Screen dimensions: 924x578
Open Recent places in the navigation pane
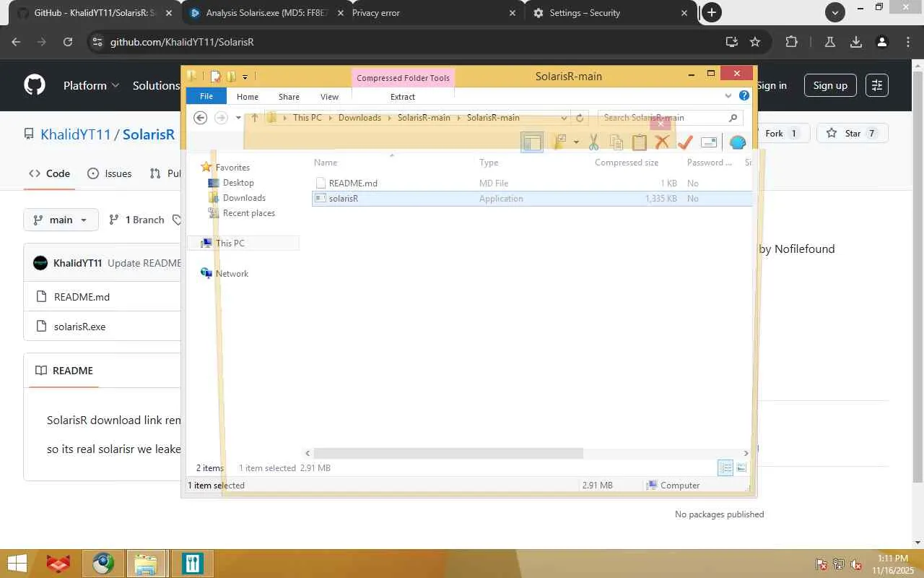[x=248, y=213]
